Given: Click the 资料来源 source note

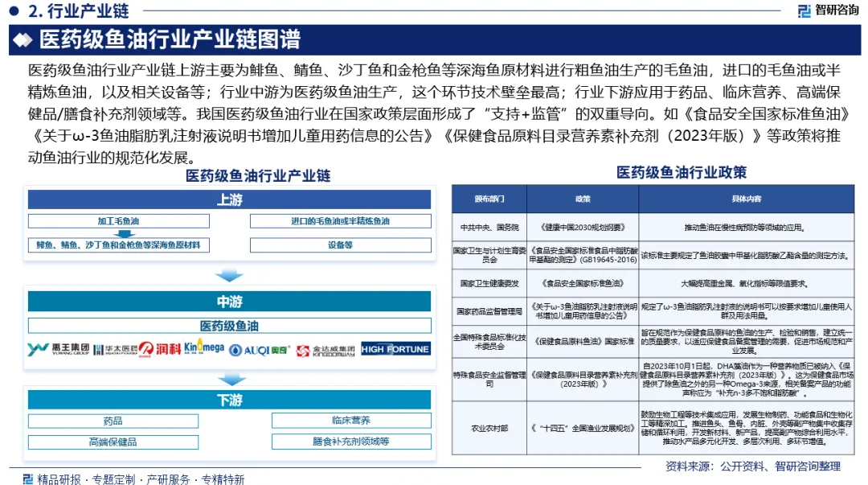Looking at the screenshot, I should click(753, 467).
